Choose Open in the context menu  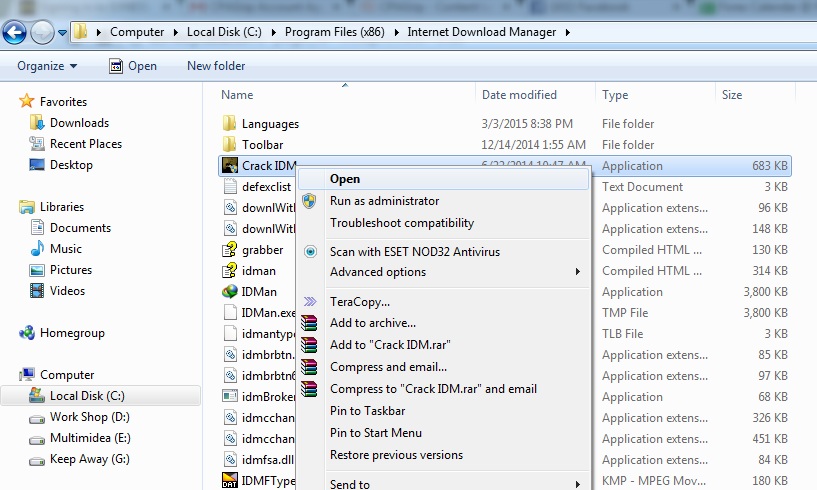443,179
